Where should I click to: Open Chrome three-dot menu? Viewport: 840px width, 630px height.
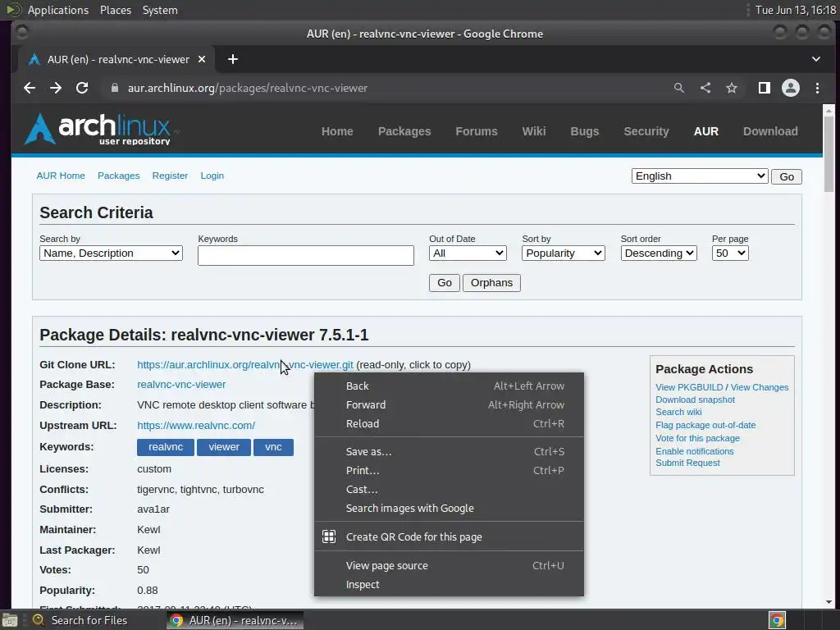pos(817,88)
